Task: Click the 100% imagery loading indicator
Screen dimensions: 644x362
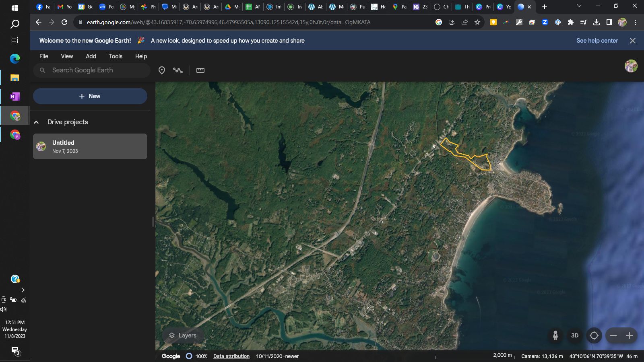Action: click(196, 356)
